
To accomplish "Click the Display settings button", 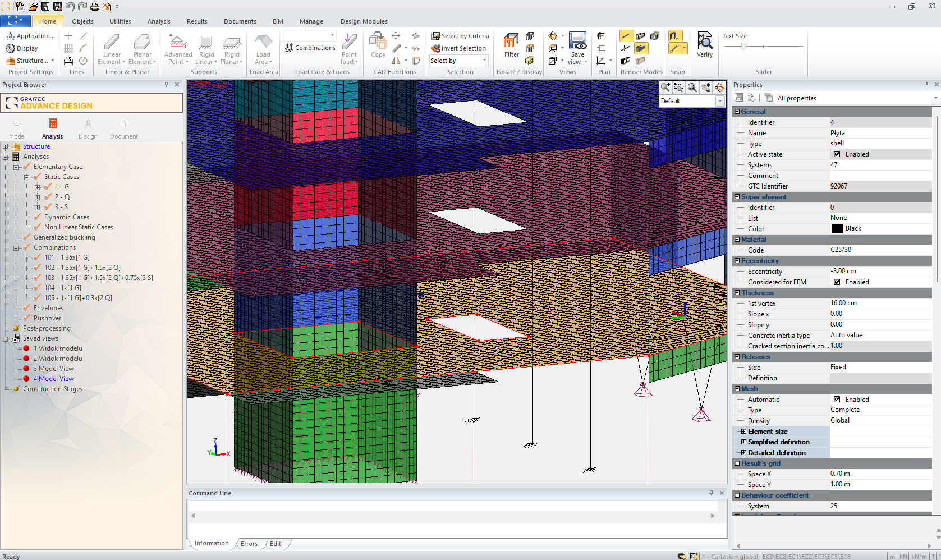I will [x=22, y=48].
